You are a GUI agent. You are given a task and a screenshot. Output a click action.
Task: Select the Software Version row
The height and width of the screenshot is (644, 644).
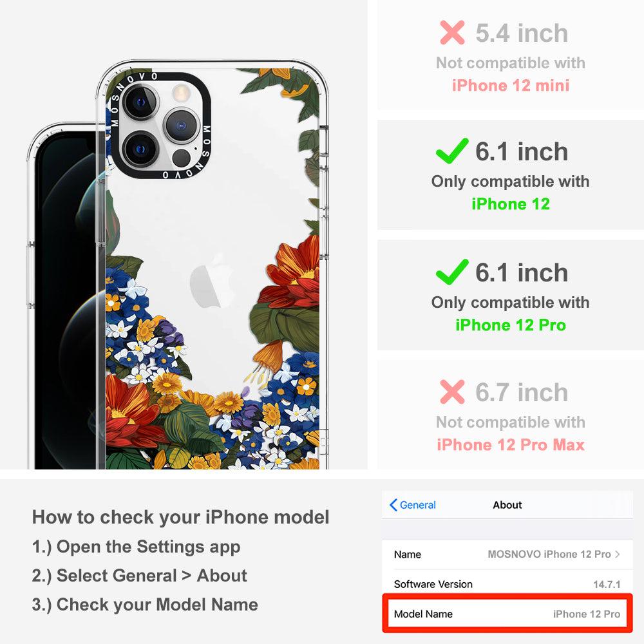(x=507, y=583)
